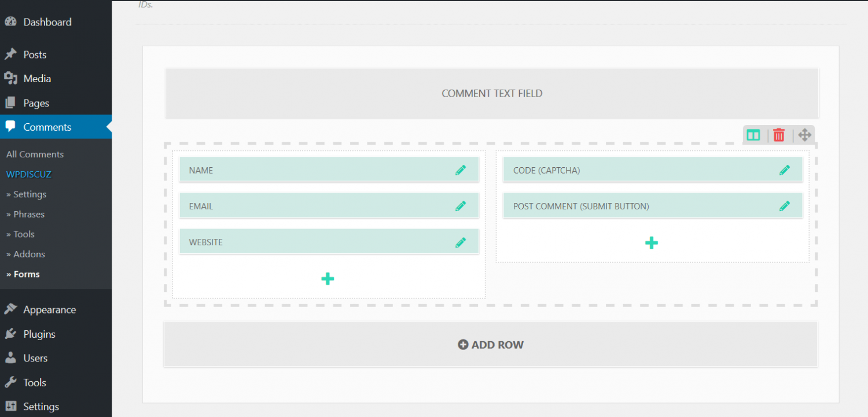This screenshot has height=417, width=868.
Task: Open the Comments menu in the sidebar
Action: [47, 127]
